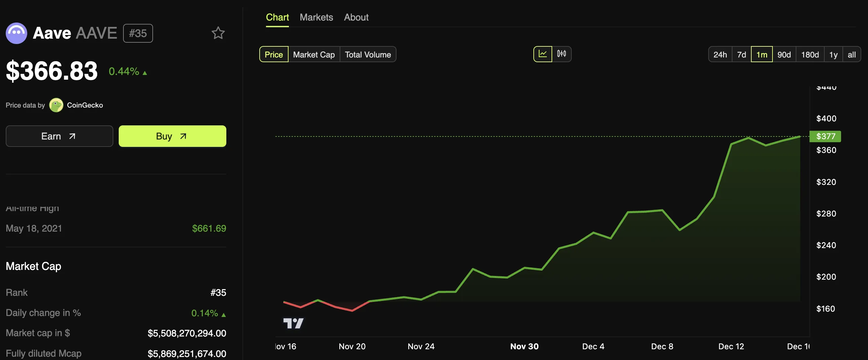Viewport: 868px width, 360px height.
Task: Click the May 18, 2021 date
Action: pyautogui.click(x=34, y=228)
